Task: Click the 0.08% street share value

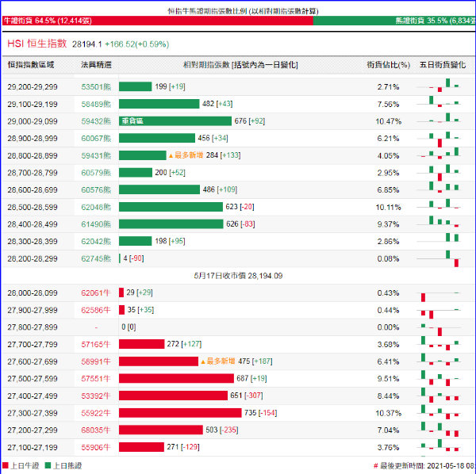Action: 388,259
